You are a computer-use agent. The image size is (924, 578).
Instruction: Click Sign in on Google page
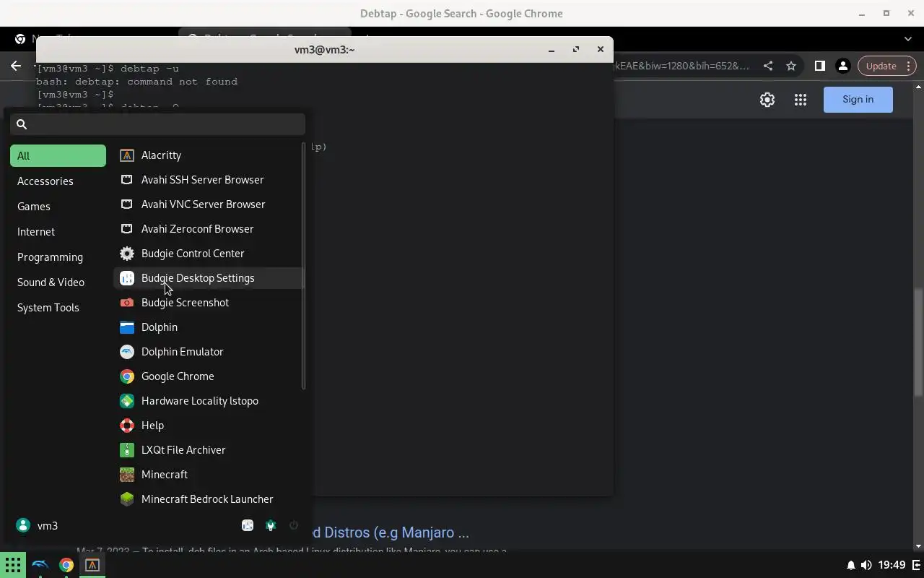858,100
